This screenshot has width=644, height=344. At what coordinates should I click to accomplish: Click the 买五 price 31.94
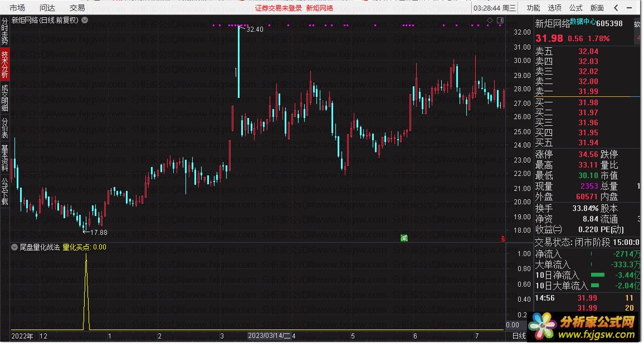(x=588, y=142)
